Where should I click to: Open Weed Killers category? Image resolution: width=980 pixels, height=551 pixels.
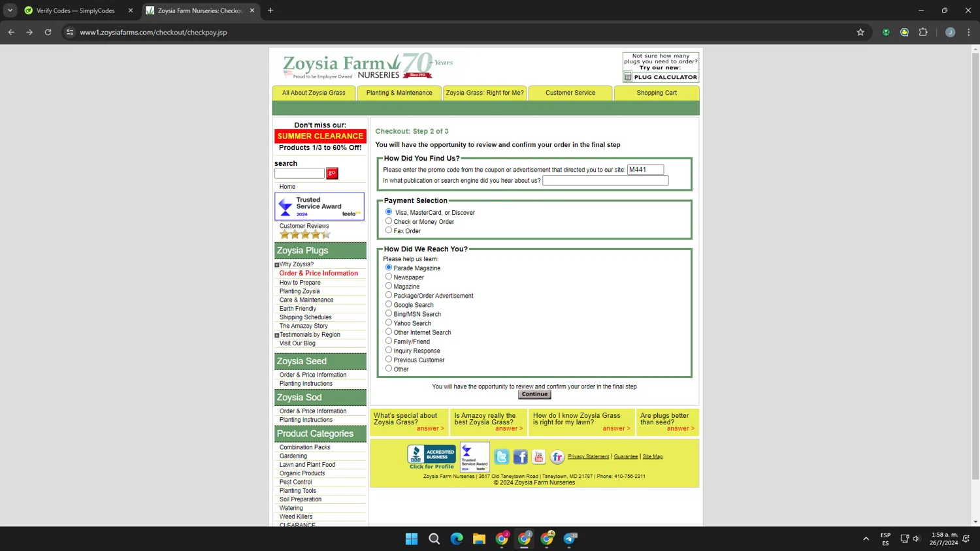point(296,517)
